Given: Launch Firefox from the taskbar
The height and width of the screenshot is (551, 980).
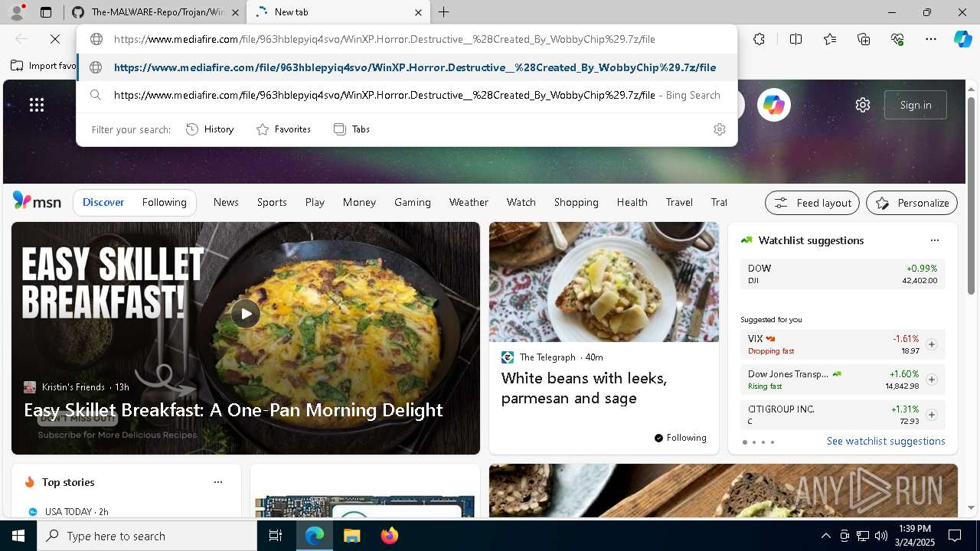Looking at the screenshot, I should click(389, 536).
